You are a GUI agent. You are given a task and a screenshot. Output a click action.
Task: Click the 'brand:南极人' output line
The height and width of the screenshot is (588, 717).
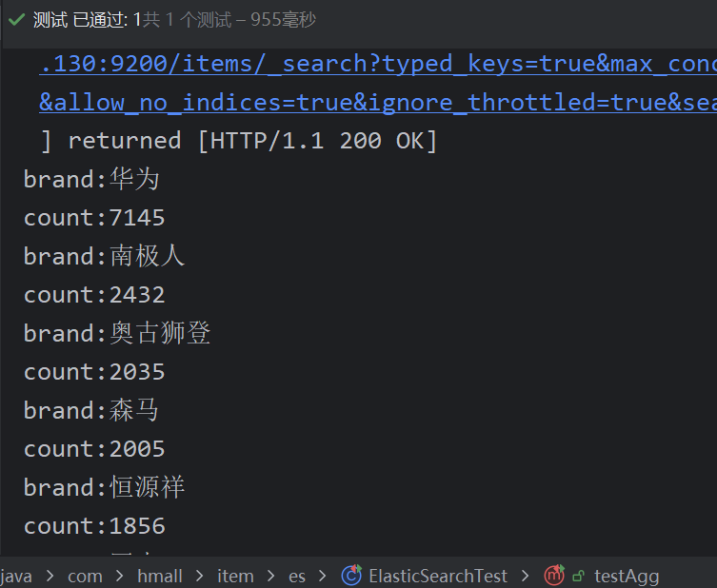[x=104, y=256]
